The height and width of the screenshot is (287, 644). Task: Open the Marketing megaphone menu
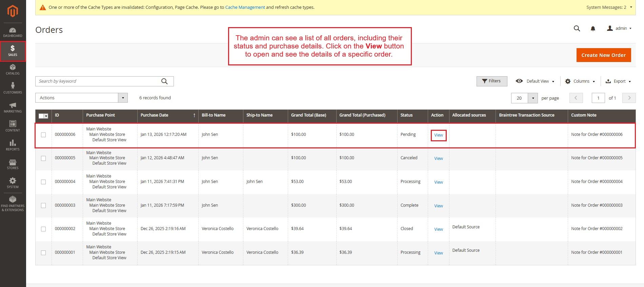tap(13, 107)
